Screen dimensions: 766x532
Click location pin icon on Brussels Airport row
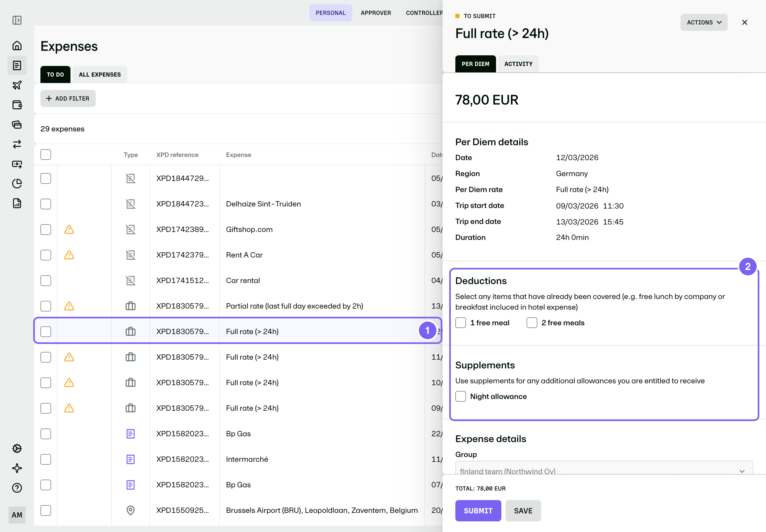(131, 510)
